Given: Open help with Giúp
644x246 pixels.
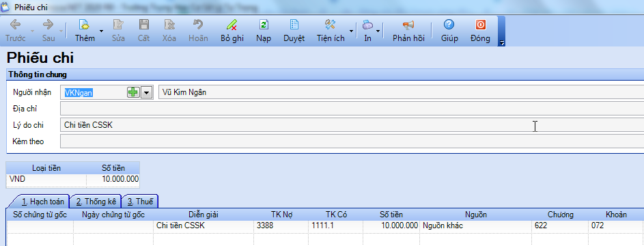Looking at the screenshot, I should (449, 30).
